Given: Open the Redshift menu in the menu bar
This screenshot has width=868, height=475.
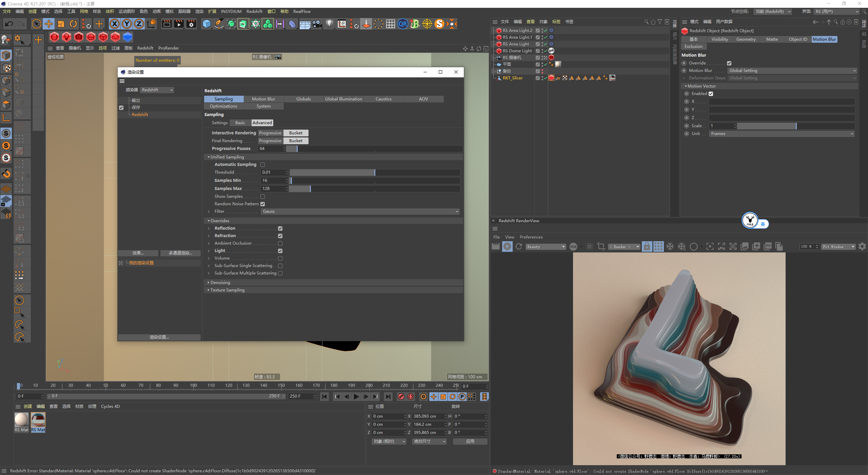Looking at the screenshot, I should click(x=254, y=11).
